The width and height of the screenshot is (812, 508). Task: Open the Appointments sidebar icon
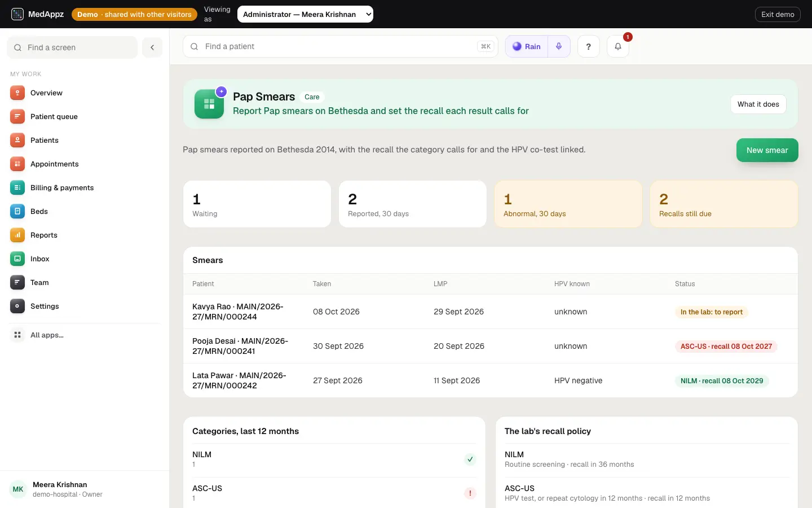pos(17,164)
